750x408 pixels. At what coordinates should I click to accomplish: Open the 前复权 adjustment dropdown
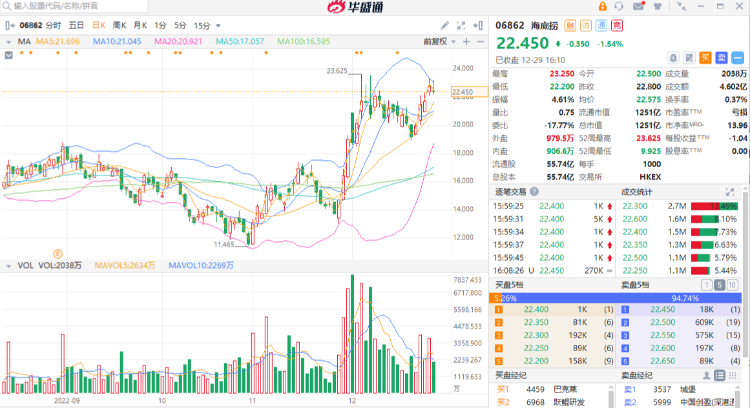click(x=439, y=42)
